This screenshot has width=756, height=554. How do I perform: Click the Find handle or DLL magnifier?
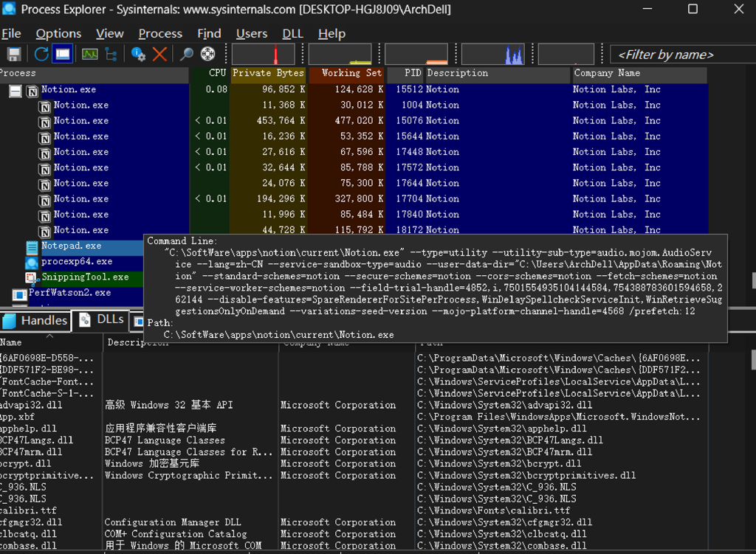pos(187,54)
